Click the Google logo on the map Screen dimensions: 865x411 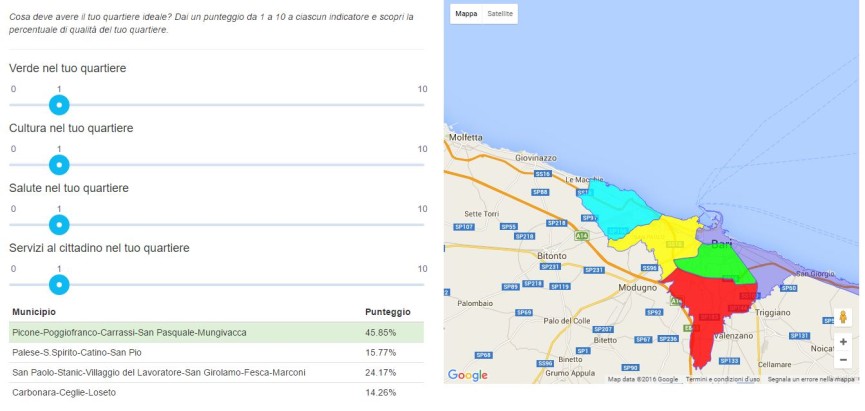(x=467, y=375)
